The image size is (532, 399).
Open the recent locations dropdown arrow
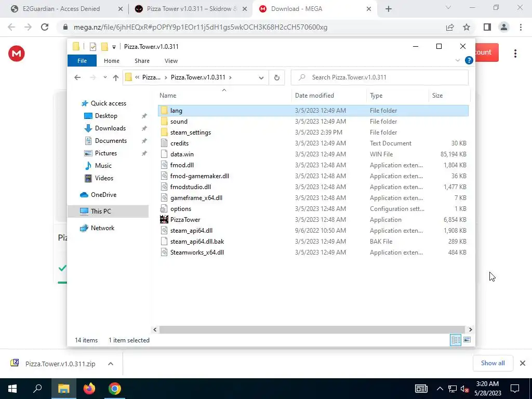click(x=105, y=77)
